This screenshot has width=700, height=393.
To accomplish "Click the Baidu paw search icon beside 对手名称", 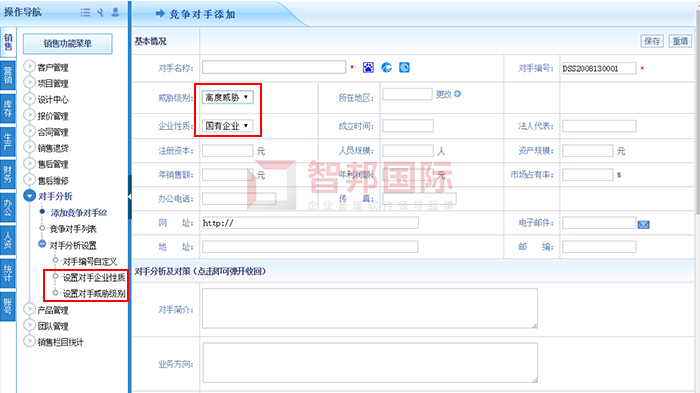I will pyautogui.click(x=368, y=67).
